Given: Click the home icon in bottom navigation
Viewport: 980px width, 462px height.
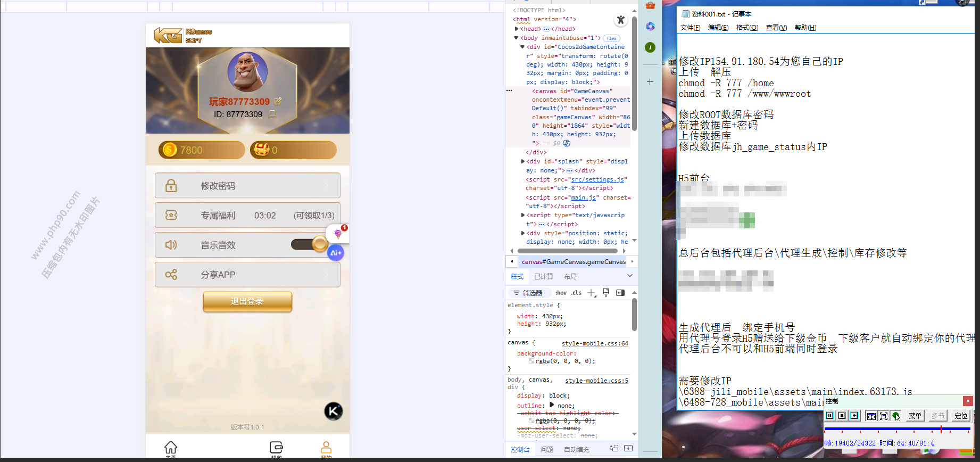Looking at the screenshot, I should coord(171,448).
